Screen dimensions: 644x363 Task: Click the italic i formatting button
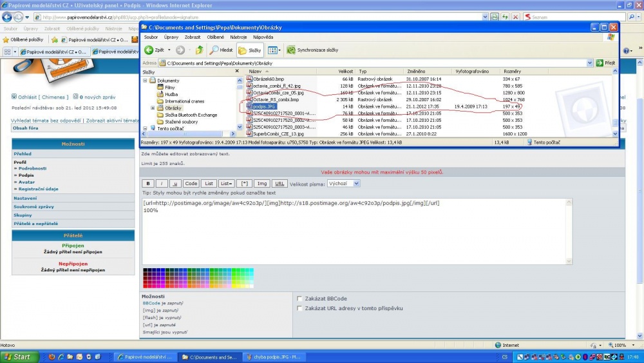click(162, 183)
